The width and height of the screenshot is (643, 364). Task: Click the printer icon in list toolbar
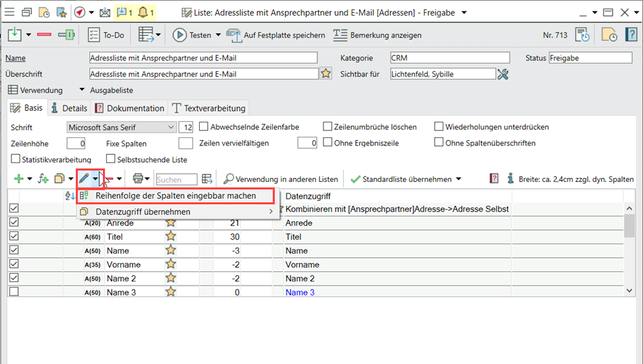pyautogui.click(x=138, y=179)
